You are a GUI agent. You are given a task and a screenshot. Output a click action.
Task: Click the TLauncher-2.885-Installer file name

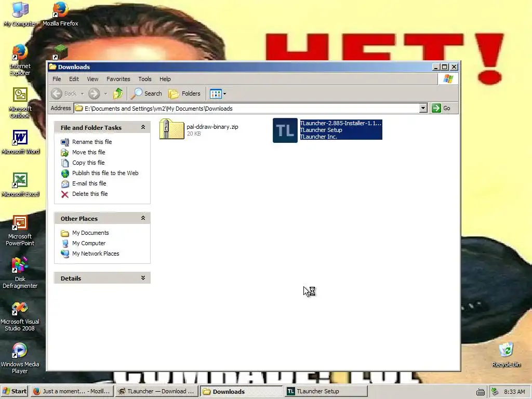pos(341,123)
